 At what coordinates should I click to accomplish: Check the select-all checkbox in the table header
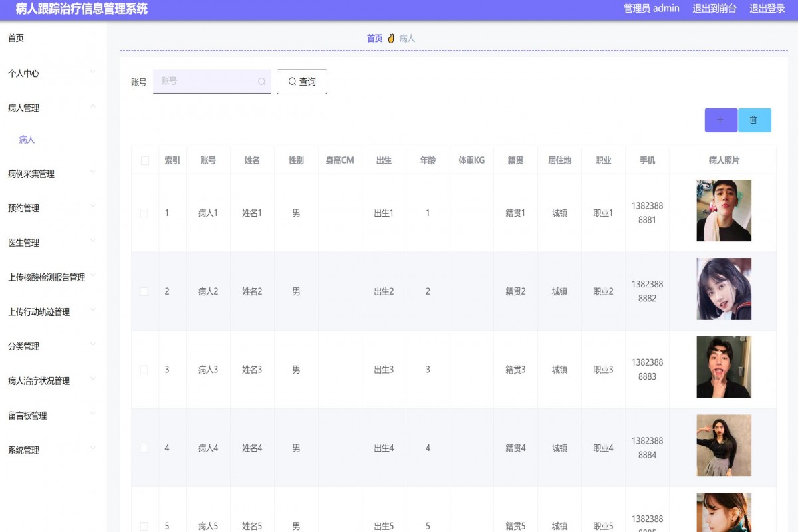point(144,160)
